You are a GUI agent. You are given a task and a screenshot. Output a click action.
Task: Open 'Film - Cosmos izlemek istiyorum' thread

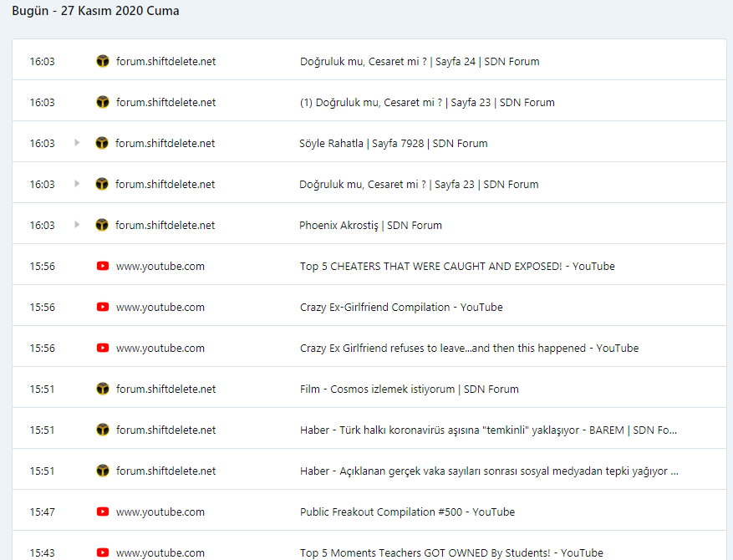409,389
